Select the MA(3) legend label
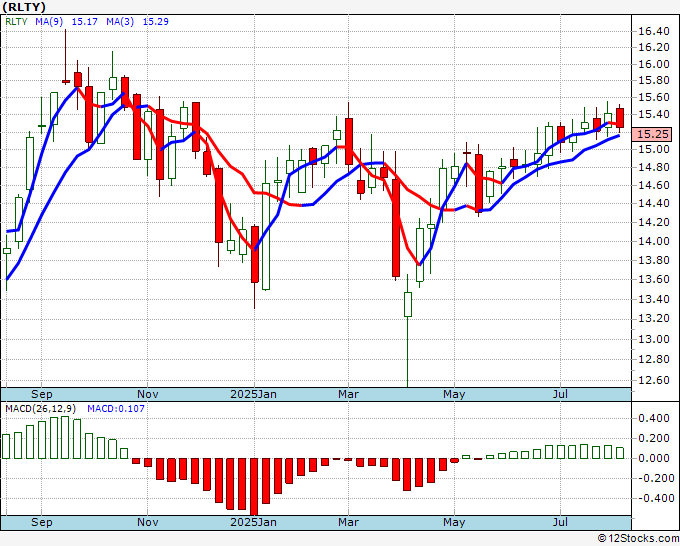The image size is (680, 546). (120, 22)
